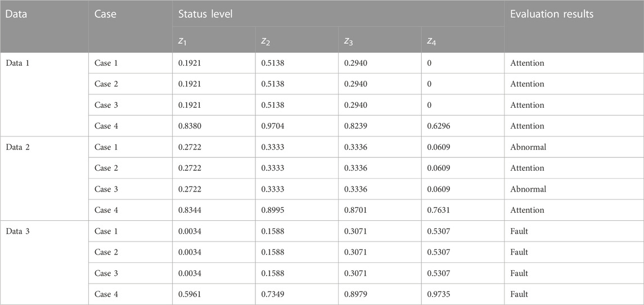
Task: Click the Data 1 row label
Action: click(x=44, y=94)
